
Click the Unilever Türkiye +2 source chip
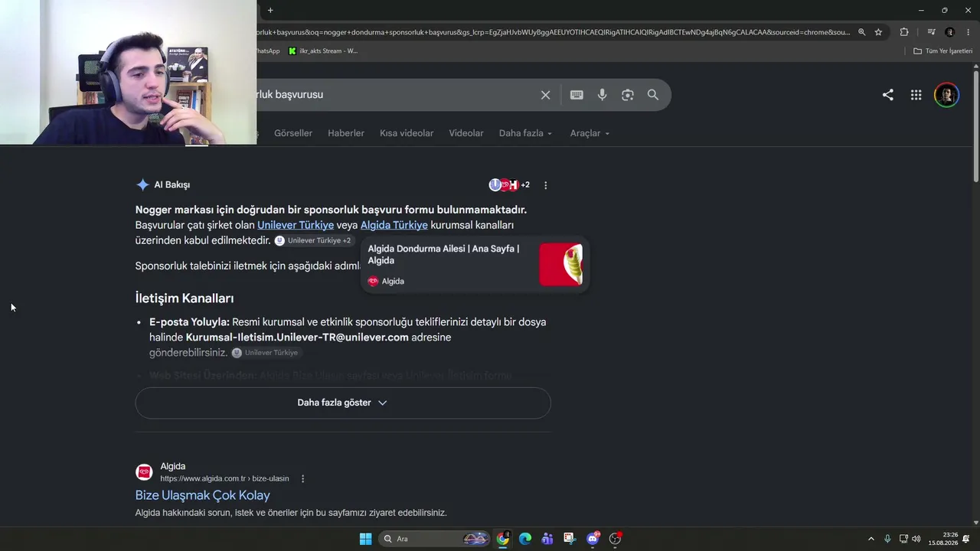click(313, 240)
